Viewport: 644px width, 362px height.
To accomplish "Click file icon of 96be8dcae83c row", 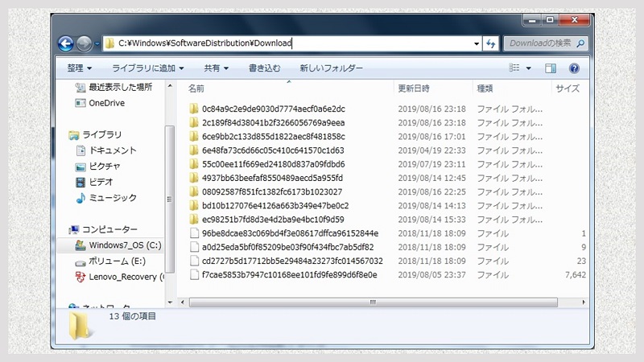I will [194, 233].
